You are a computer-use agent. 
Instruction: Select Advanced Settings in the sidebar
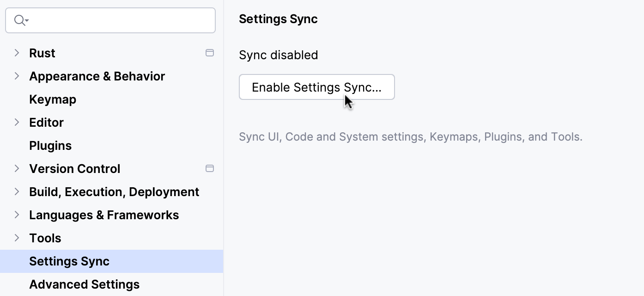pos(84,284)
